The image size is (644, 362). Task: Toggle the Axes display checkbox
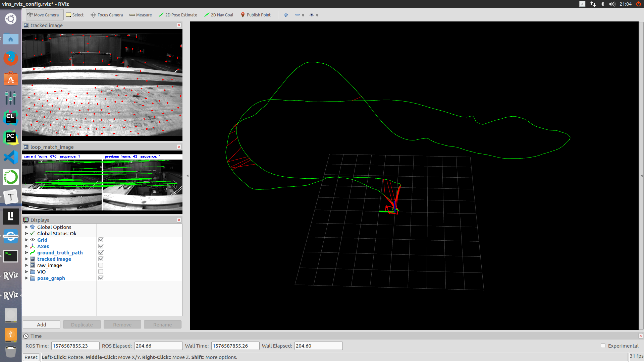pos(101,246)
